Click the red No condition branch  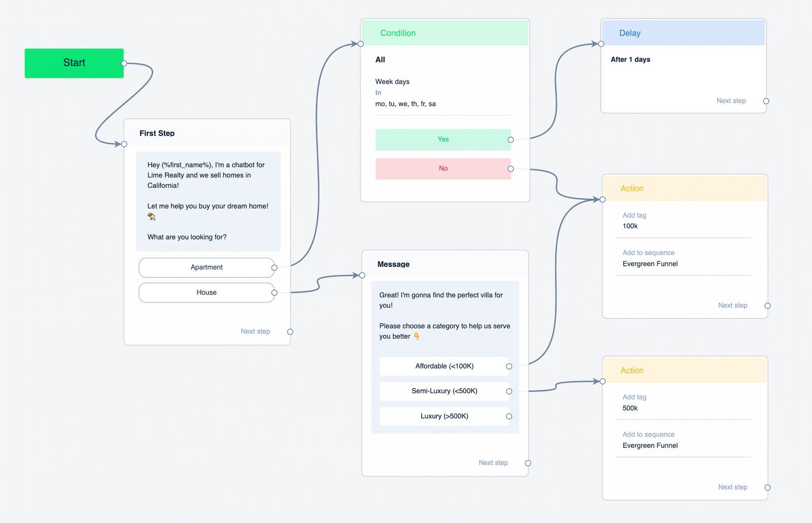(x=443, y=168)
